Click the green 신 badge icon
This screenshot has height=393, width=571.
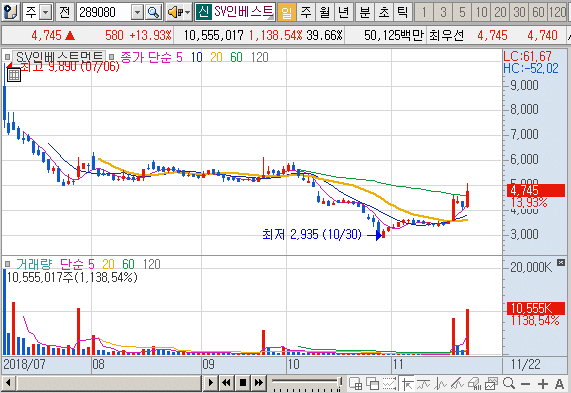click(203, 12)
